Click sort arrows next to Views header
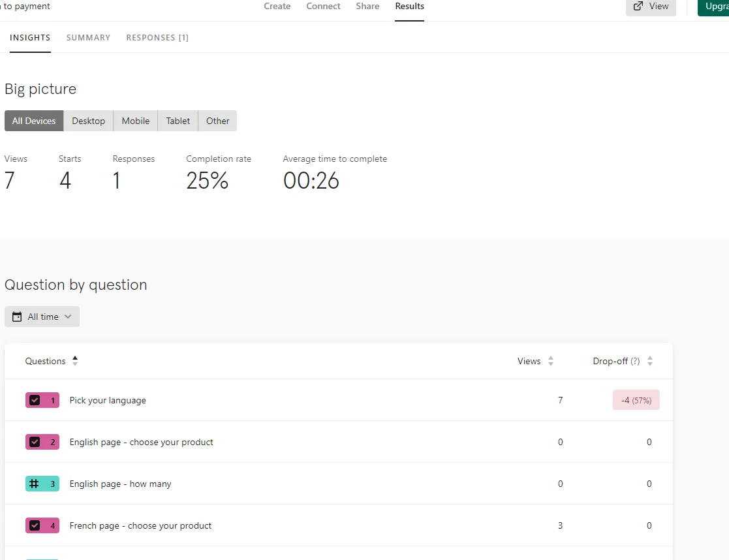The image size is (729, 560). point(550,361)
